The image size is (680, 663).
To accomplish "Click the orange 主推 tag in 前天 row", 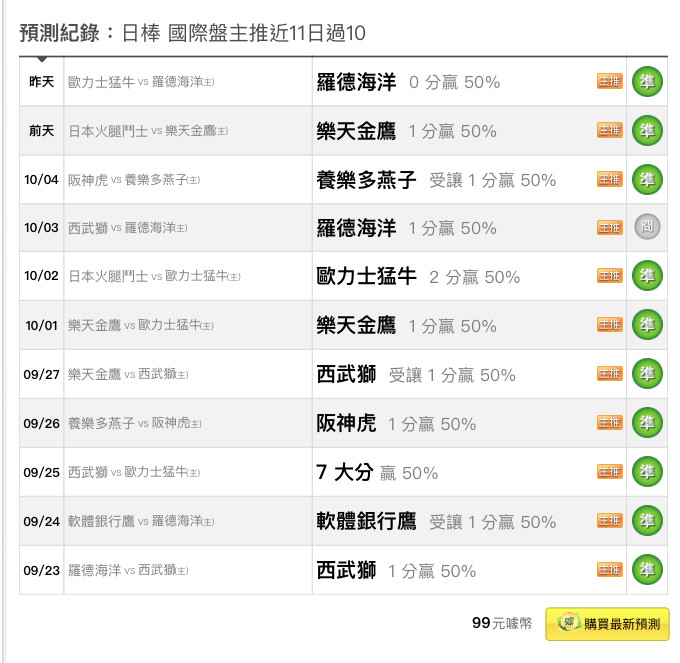I will click(x=610, y=130).
